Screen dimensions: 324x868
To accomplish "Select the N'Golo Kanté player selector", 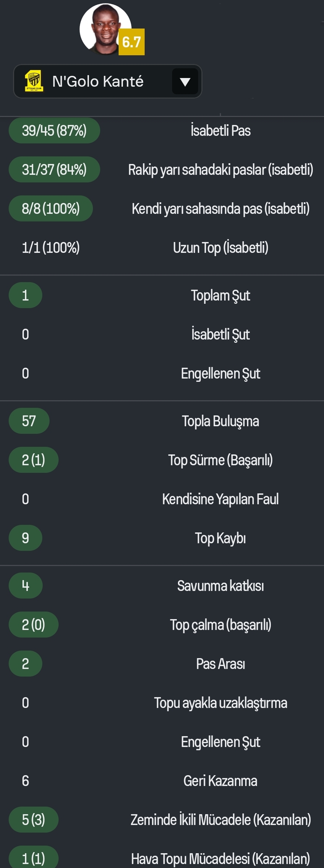I will (x=107, y=81).
